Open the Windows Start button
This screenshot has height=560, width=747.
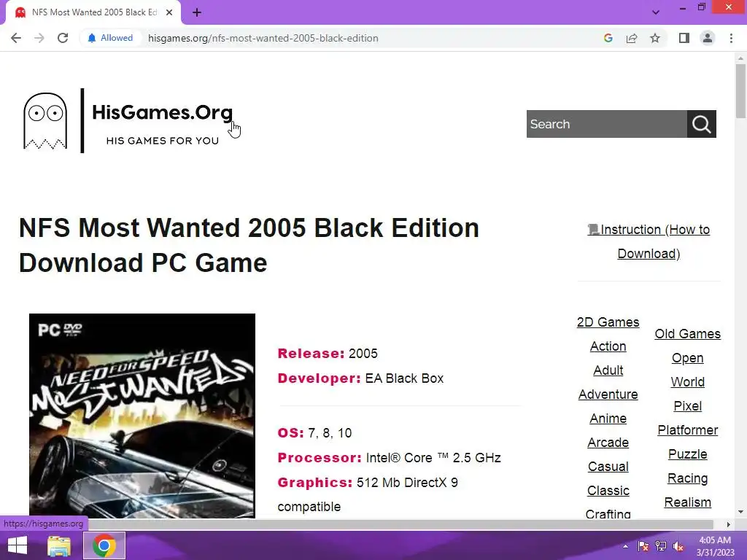coord(18,545)
